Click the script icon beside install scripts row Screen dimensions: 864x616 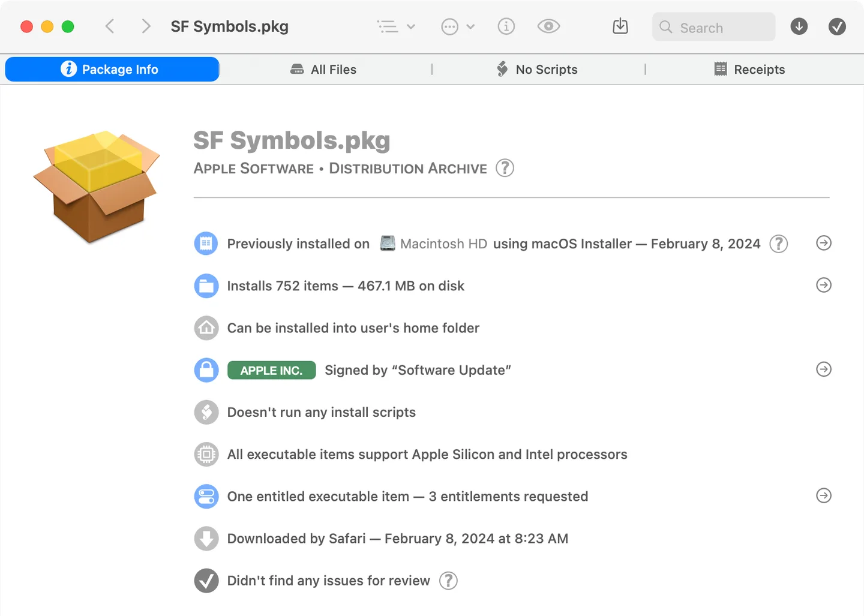pyautogui.click(x=206, y=412)
